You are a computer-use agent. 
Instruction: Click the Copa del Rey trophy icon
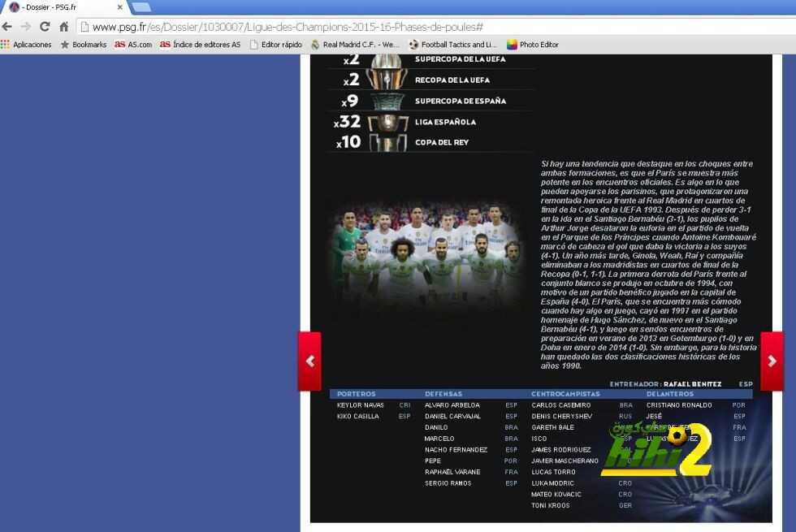click(x=388, y=143)
